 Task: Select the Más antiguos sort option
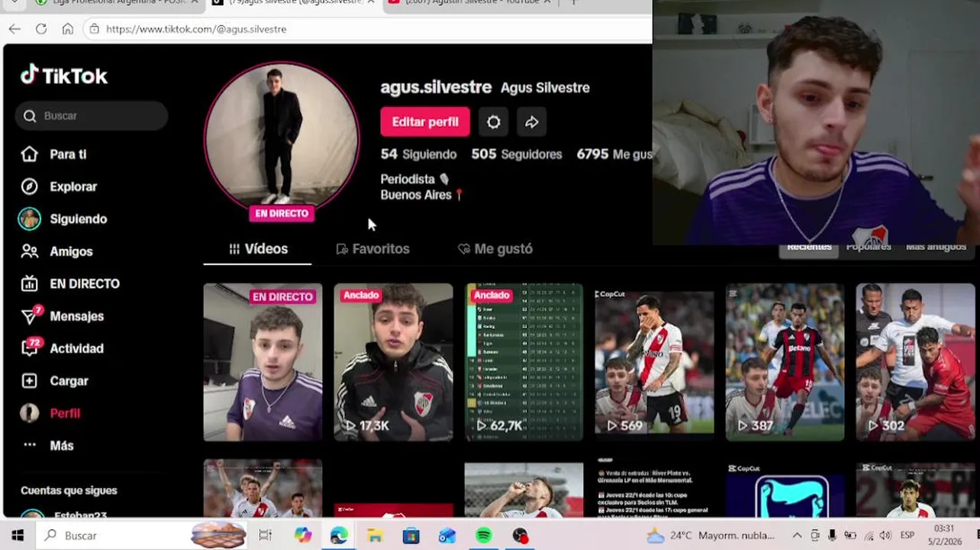click(x=936, y=248)
